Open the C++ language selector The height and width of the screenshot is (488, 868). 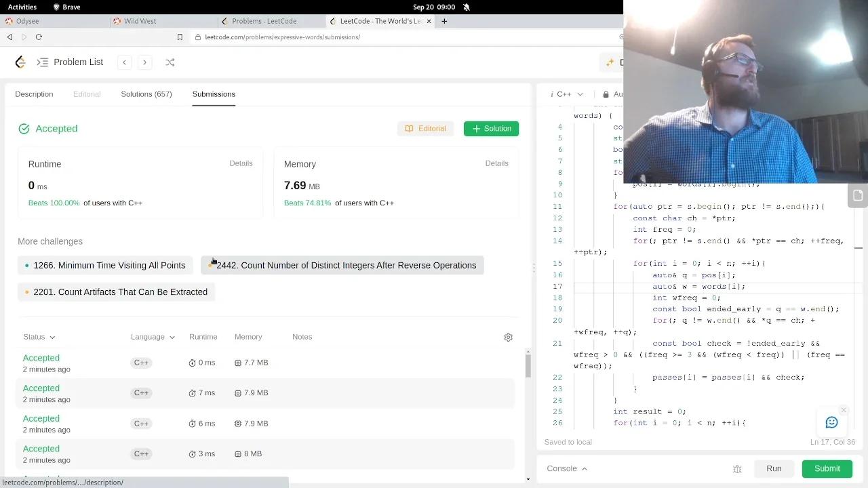tap(569, 94)
